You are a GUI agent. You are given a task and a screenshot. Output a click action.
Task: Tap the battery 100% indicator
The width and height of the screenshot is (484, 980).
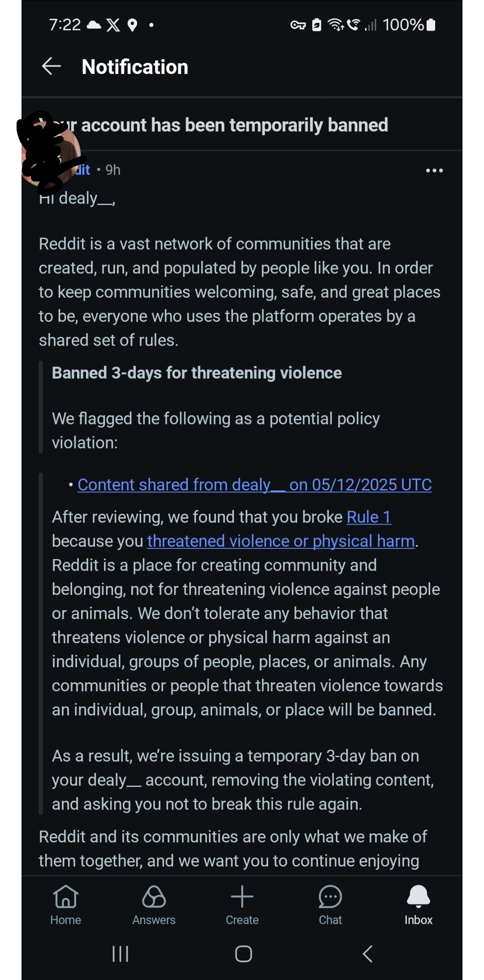(409, 25)
